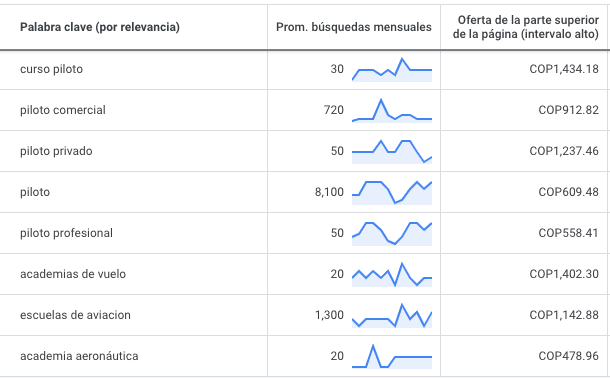Click the COP1,434.18 bid value
The width and height of the screenshot is (610, 378).
click(564, 69)
